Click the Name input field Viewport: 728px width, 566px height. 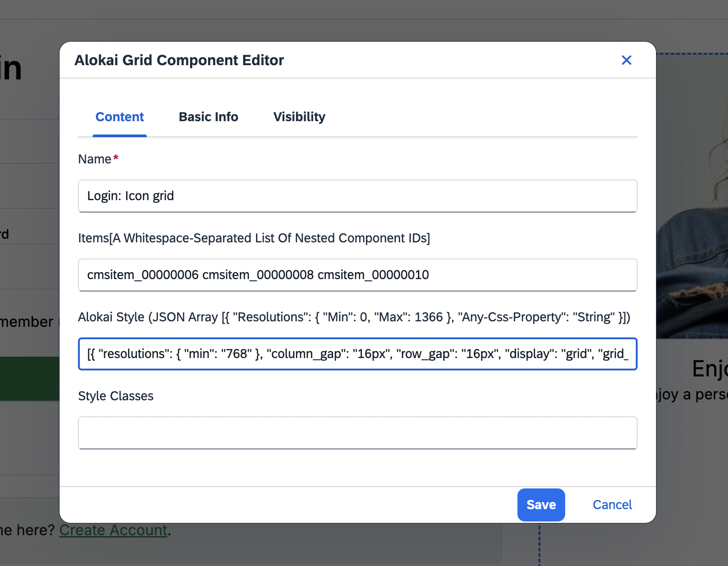pyautogui.click(x=358, y=196)
